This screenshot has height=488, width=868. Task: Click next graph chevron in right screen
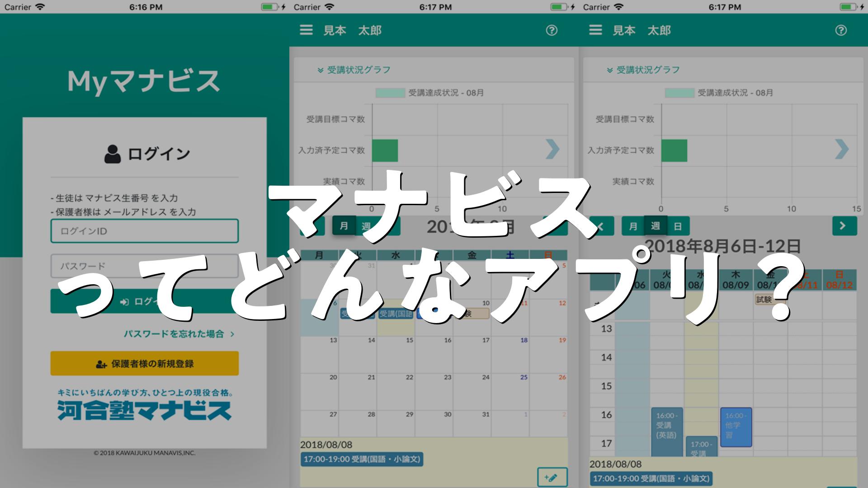click(x=842, y=149)
